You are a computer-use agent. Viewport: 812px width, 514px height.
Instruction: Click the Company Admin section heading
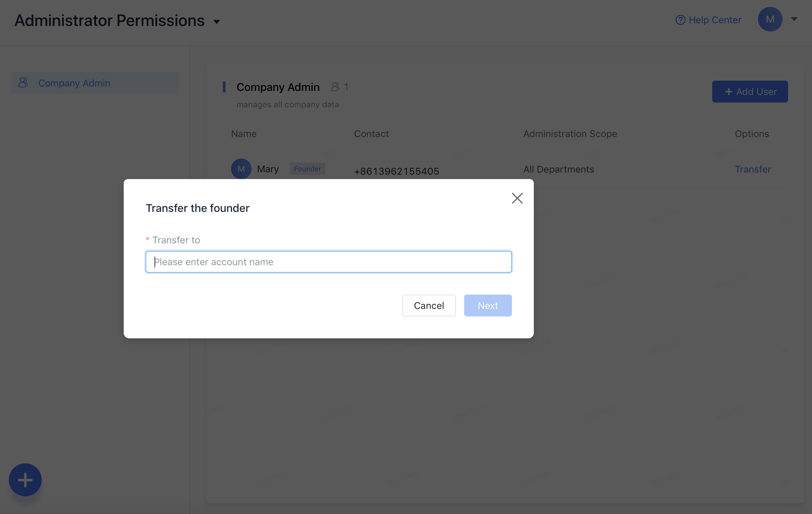(278, 87)
